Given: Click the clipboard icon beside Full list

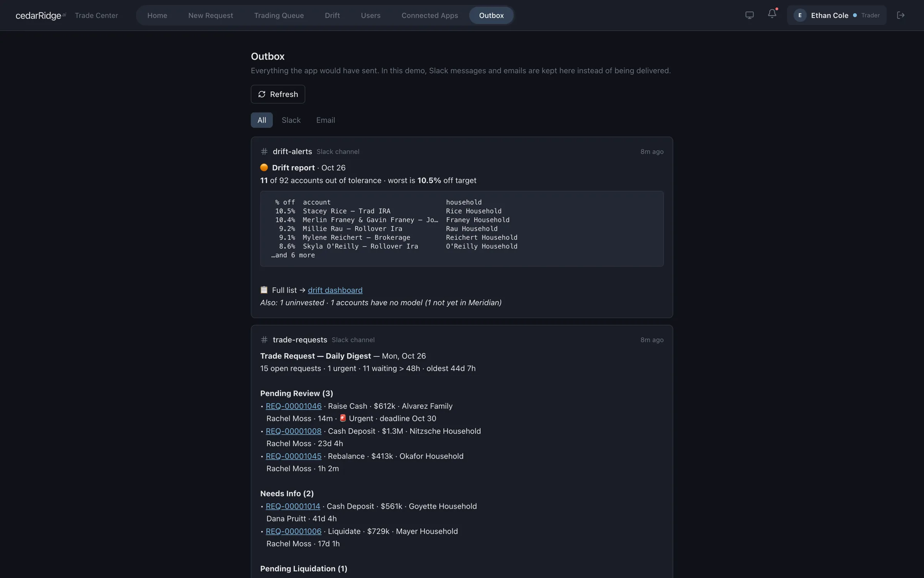Looking at the screenshot, I should tap(264, 290).
